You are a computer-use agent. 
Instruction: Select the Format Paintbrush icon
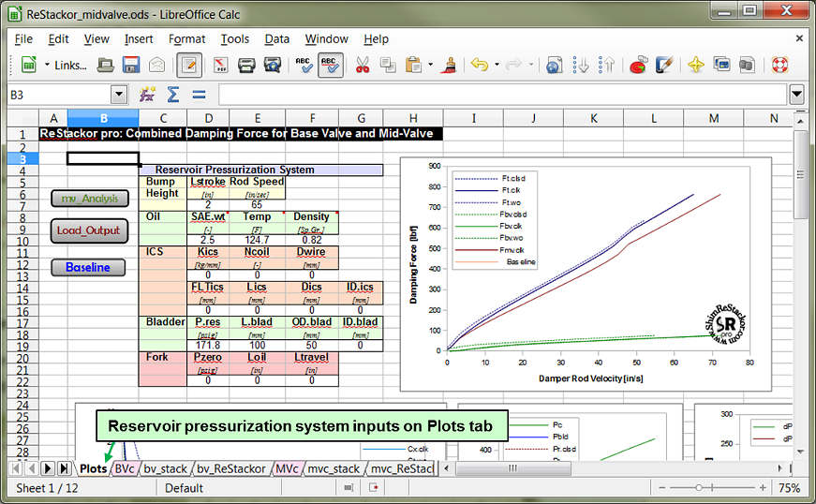[449, 65]
